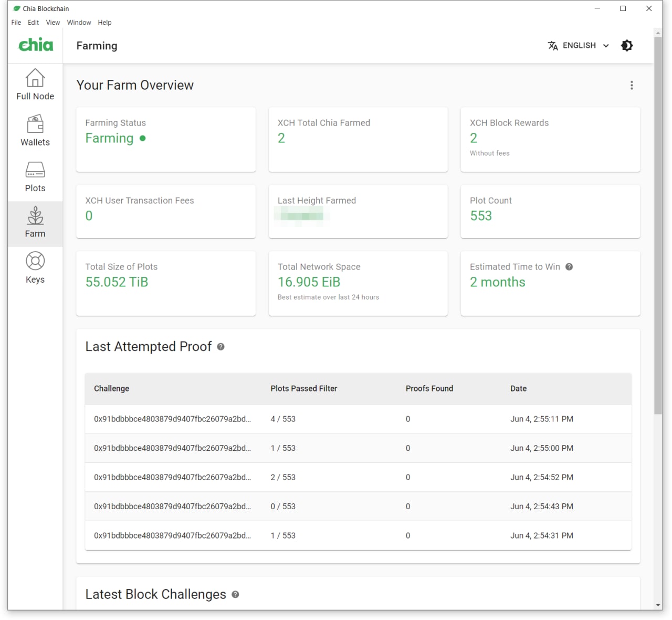
Task: Maximize the Chia Blockchain window
Action: click(623, 8)
